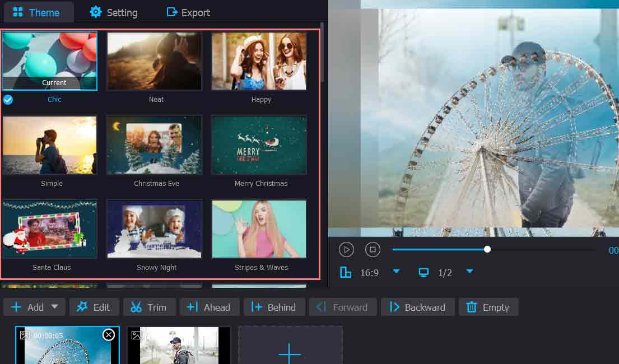Image resolution: width=619 pixels, height=364 pixels.
Task: Empty the timeline with the trash button
Action: (x=488, y=307)
